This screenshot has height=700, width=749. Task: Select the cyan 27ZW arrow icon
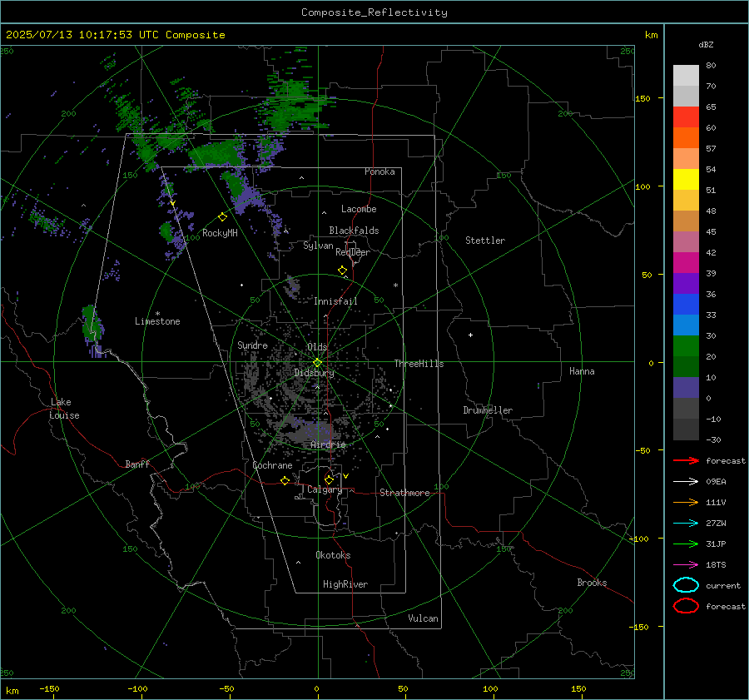[x=686, y=524]
